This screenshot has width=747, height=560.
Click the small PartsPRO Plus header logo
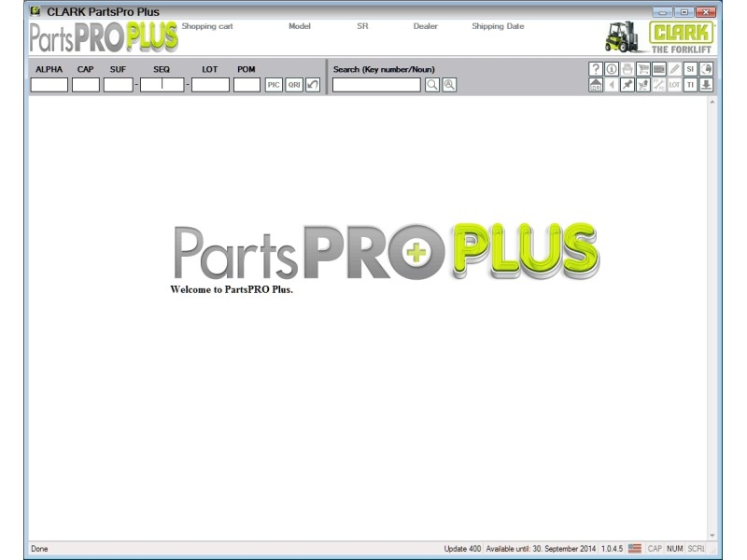(x=104, y=37)
